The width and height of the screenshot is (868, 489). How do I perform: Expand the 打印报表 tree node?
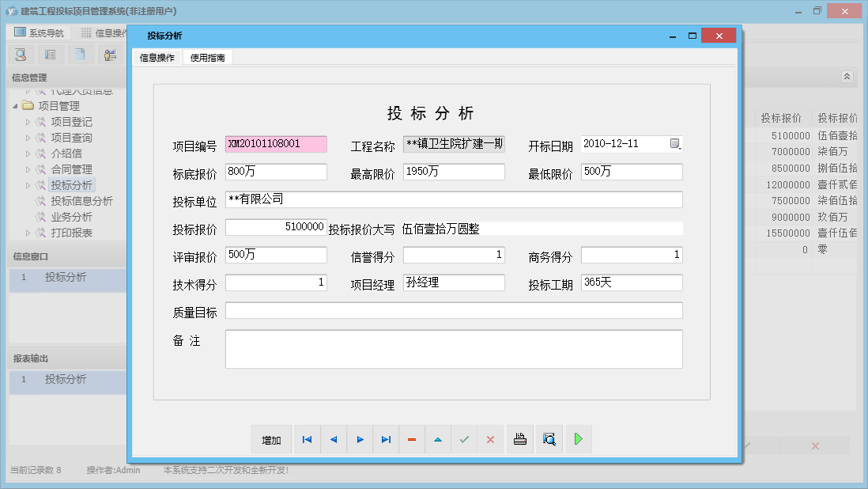(28, 233)
